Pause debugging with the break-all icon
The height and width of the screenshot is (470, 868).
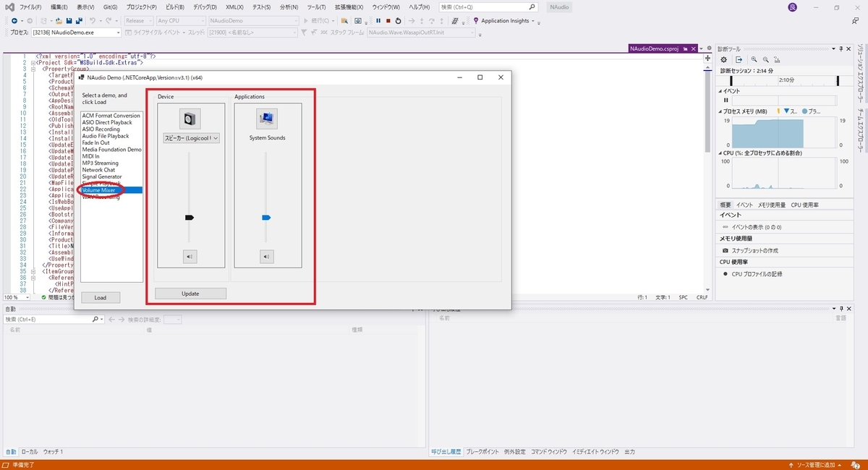[x=378, y=21]
